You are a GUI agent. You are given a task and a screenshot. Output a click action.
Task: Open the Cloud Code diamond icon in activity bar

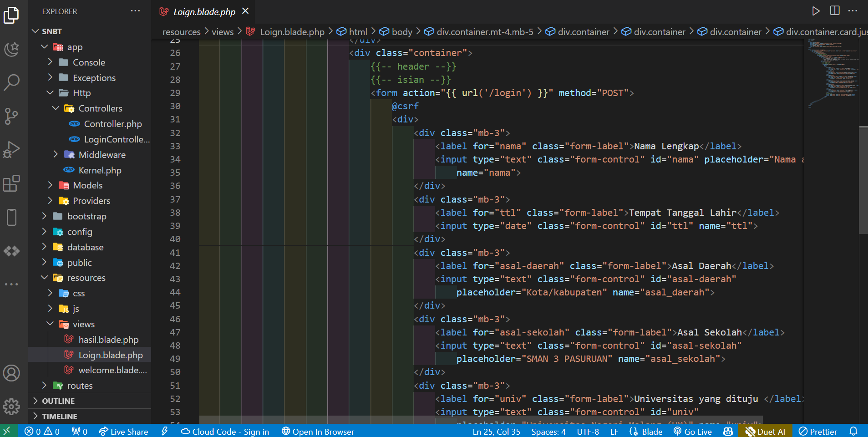click(11, 251)
